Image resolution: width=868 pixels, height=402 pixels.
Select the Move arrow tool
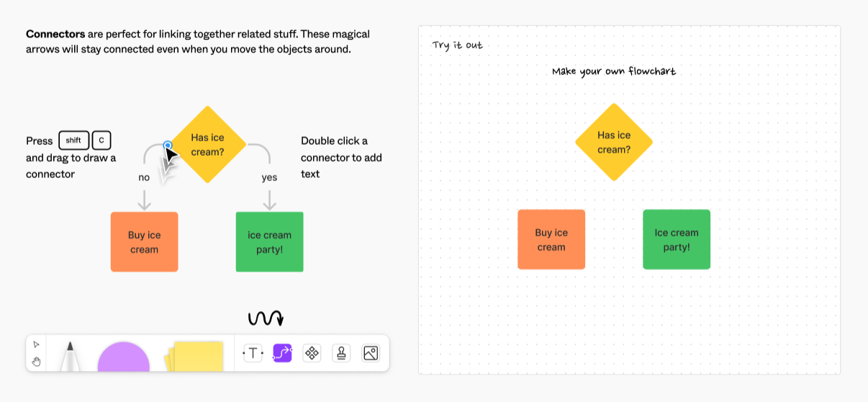pos(36,344)
